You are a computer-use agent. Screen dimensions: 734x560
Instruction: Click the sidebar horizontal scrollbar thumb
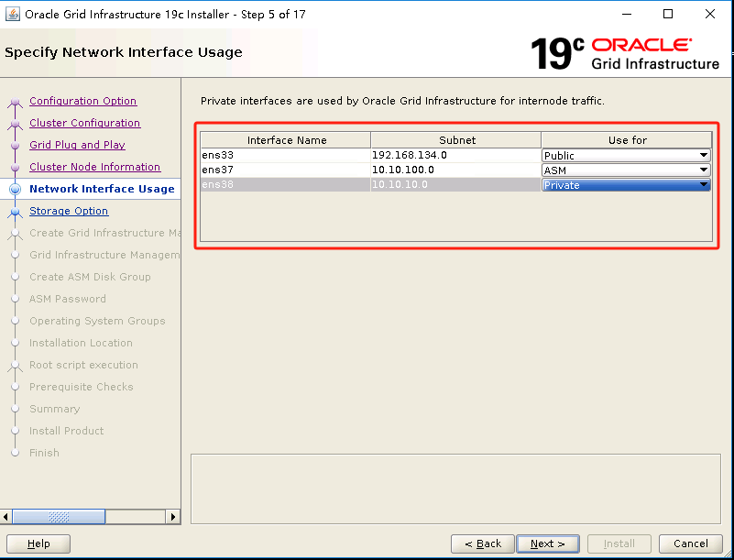pyautogui.click(x=59, y=517)
